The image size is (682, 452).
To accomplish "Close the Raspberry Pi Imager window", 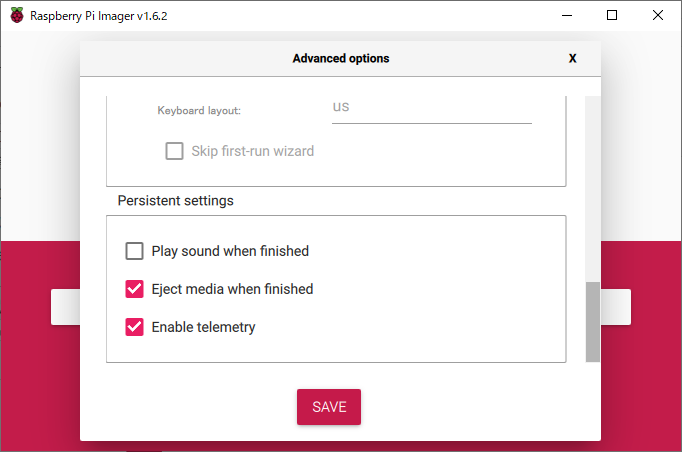I will [x=657, y=16].
